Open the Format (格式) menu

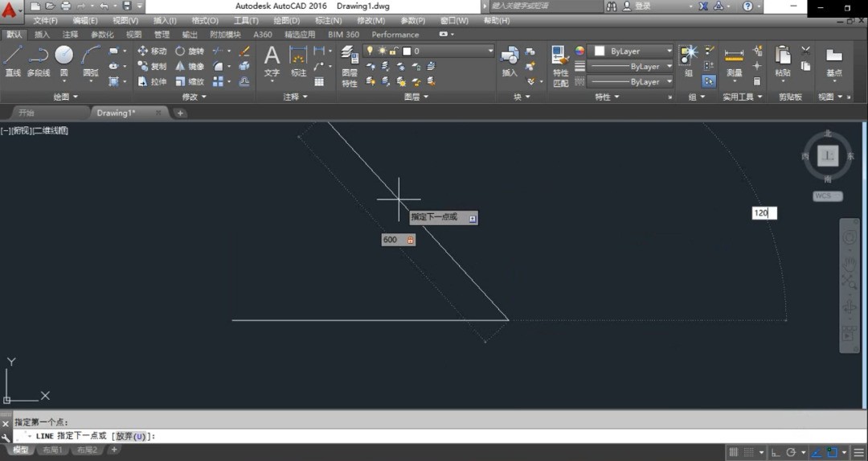click(x=205, y=20)
